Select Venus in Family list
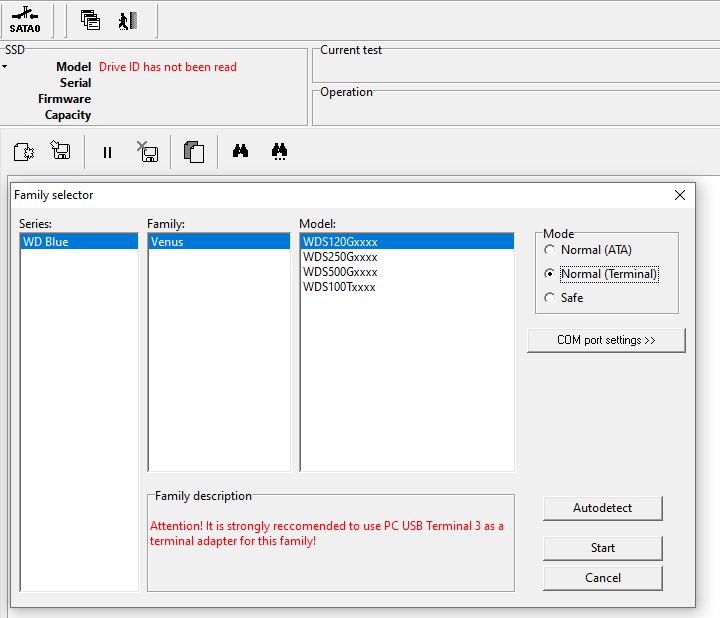The height and width of the screenshot is (618, 720). click(219, 242)
